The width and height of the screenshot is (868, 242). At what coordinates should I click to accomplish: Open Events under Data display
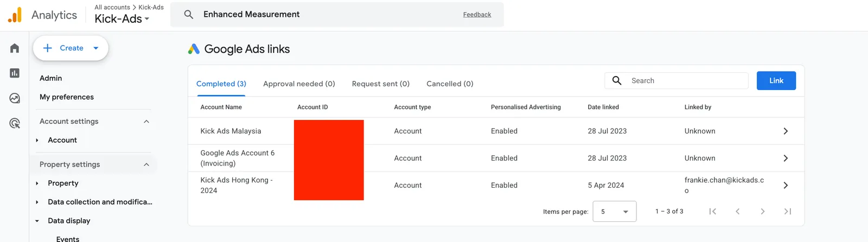68,239
